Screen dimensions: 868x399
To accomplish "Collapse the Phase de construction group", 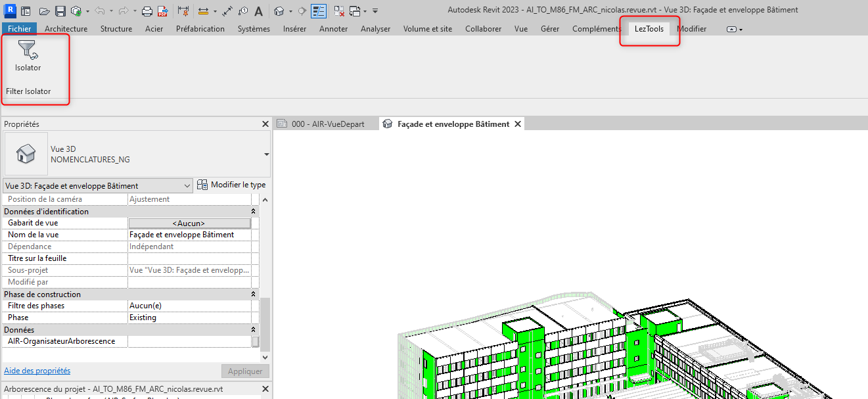I will point(254,294).
